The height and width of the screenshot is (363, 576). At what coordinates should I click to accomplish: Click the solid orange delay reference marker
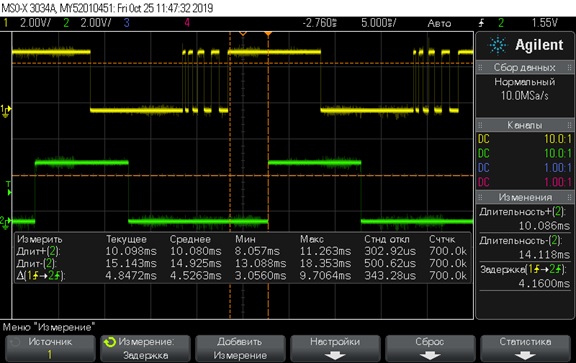point(268,33)
